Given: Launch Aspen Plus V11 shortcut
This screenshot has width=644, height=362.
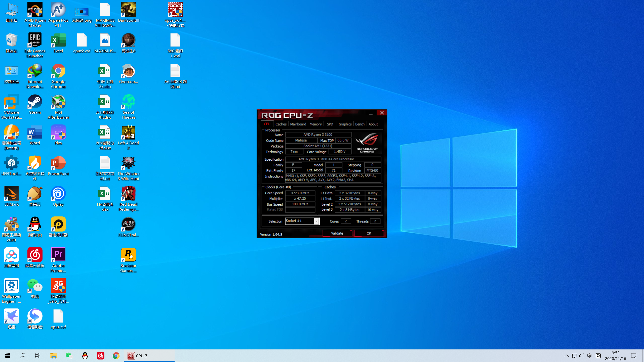Looking at the screenshot, I should (x=58, y=15).
